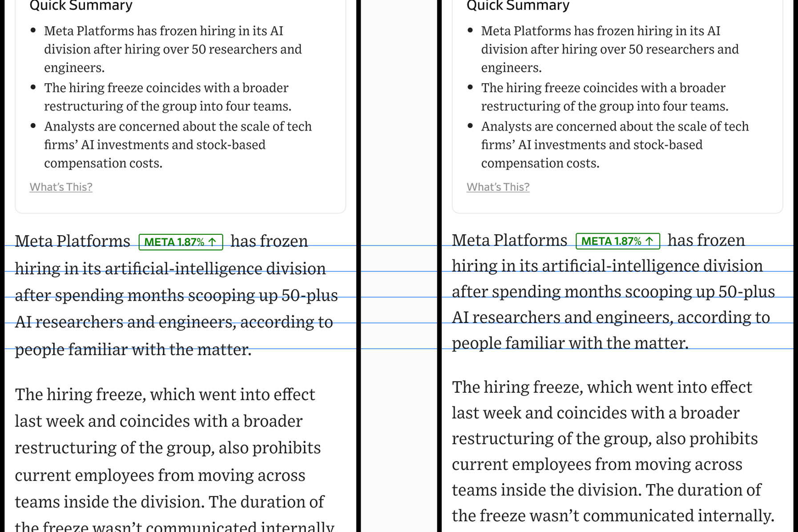The width and height of the screenshot is (798, 532).
Task: Click "The hiring freeze, which went into effect" in left article
Action: 165,395
